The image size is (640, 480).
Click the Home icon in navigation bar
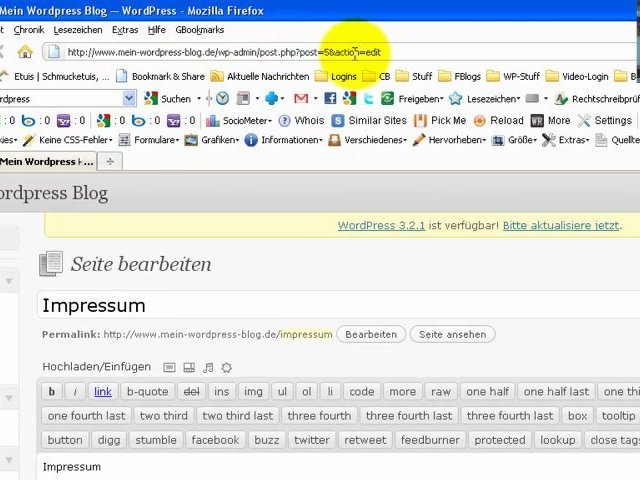click(25, 52)
